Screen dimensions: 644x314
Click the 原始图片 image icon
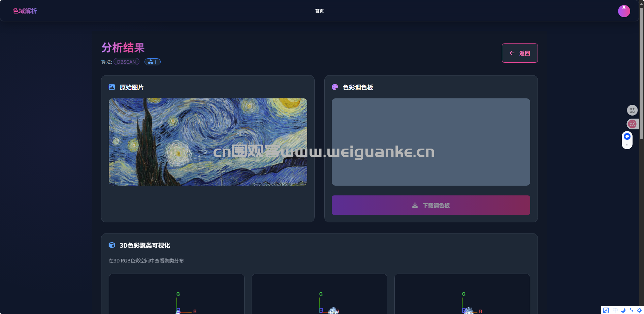point(112,87)
